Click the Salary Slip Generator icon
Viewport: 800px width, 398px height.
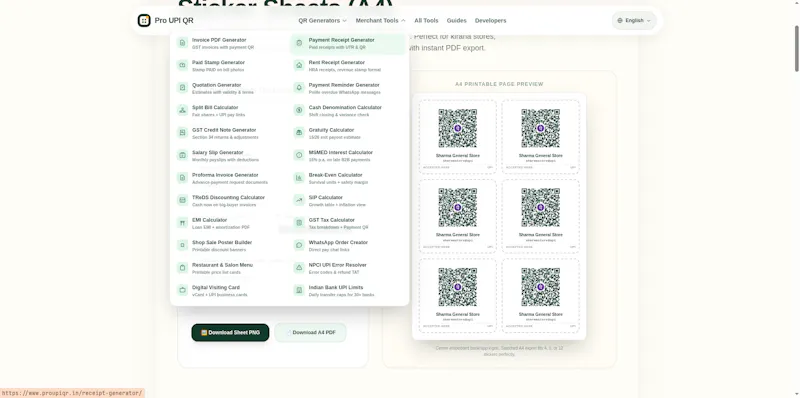click(183, 155)
